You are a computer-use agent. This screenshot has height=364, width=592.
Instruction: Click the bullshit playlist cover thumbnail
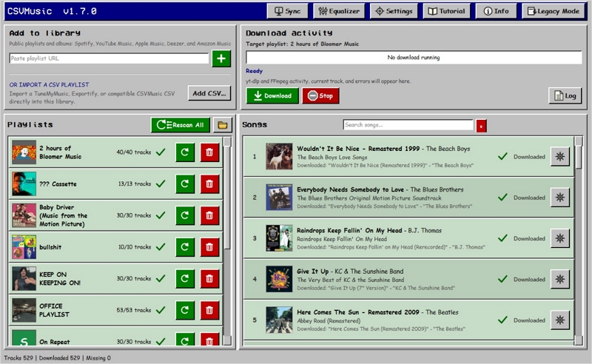coord(24,247)
